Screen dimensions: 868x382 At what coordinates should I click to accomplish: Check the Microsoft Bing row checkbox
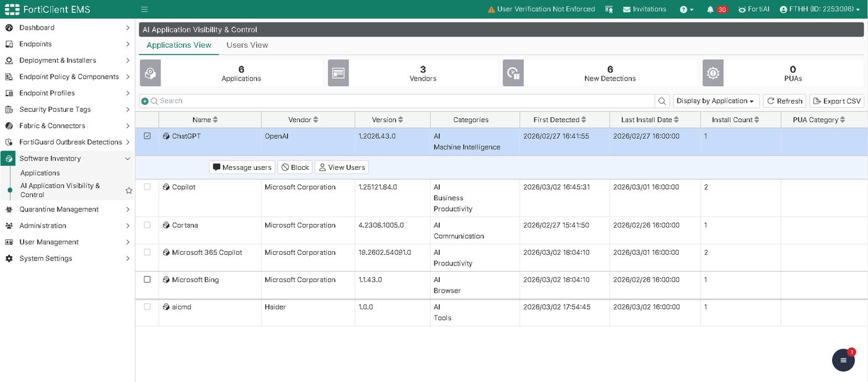coord(147,280)
